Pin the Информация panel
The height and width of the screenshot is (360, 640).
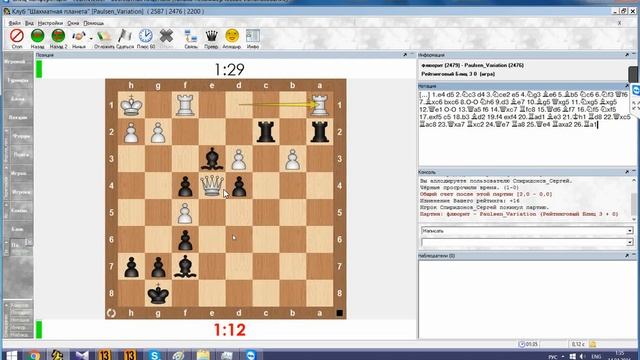(x=627, y=55)
